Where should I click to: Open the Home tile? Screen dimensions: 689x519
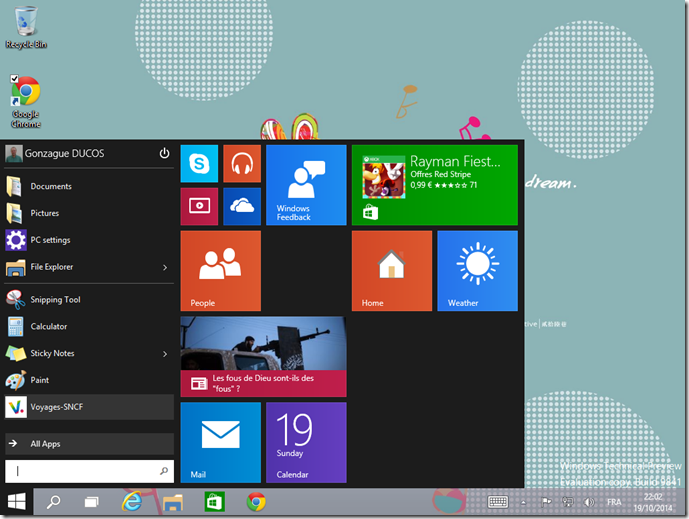coord(392,271)
